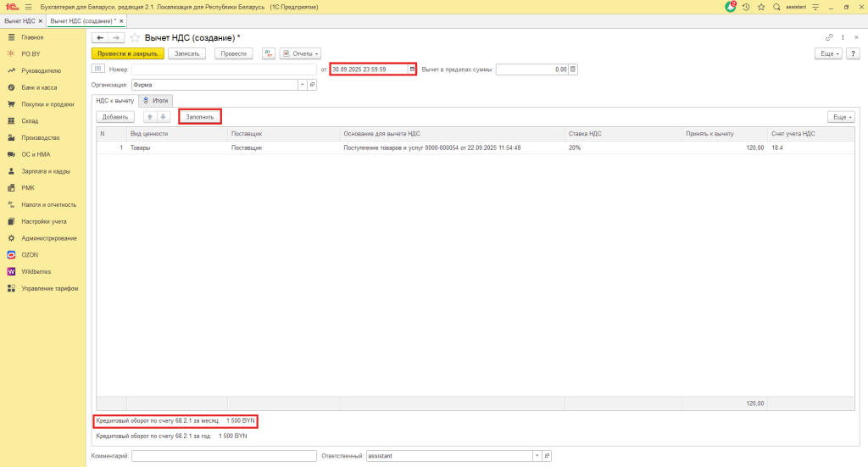The image size is (868, 467).
Task: Open the Ответственный dropdown list
Action: (536, 456)
